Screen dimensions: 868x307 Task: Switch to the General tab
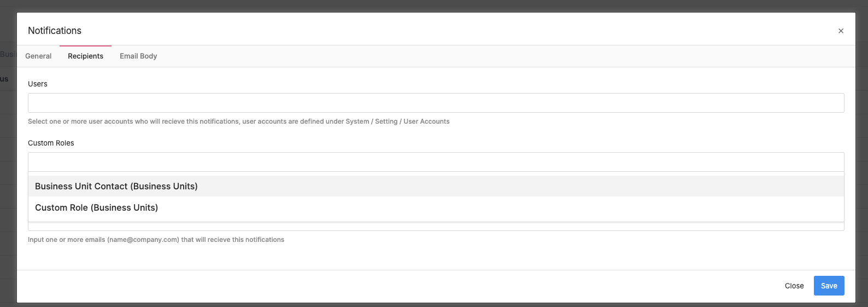(x=38, y=56)
